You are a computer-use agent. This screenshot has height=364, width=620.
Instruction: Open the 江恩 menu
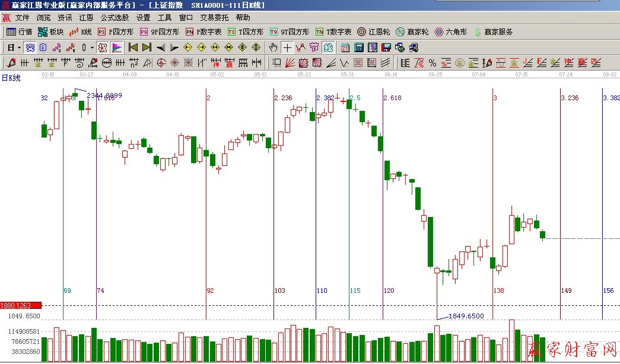pos(86,18)
